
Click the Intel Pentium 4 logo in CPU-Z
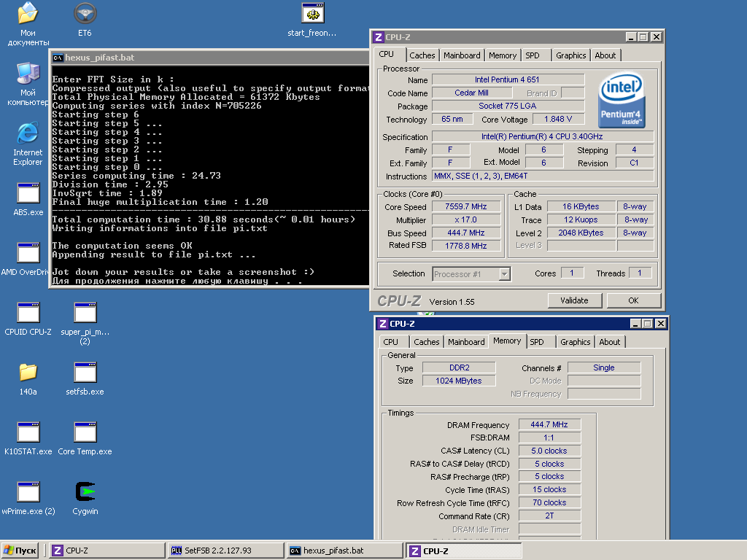[622, 100]
